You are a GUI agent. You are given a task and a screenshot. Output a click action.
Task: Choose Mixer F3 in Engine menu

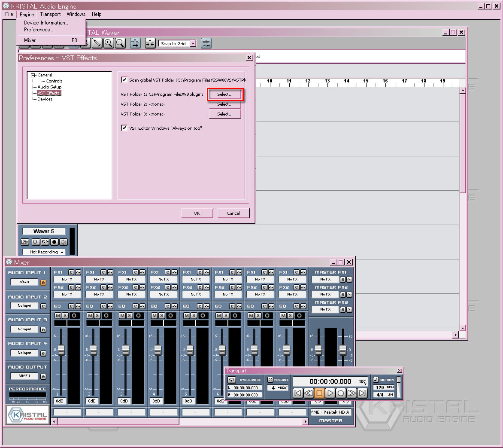(51, 40)
